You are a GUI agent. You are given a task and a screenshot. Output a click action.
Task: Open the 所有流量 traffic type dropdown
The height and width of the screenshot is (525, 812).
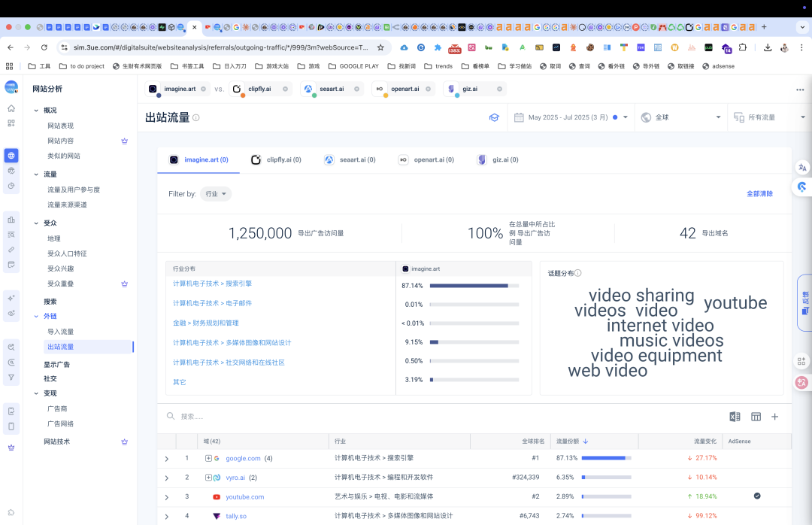click(769, 117)
